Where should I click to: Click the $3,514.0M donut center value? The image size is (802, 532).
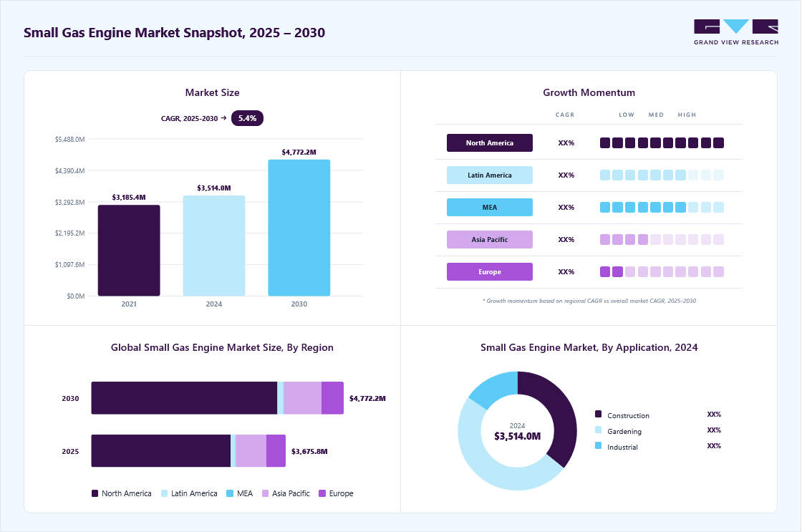(x=517, y=436)
